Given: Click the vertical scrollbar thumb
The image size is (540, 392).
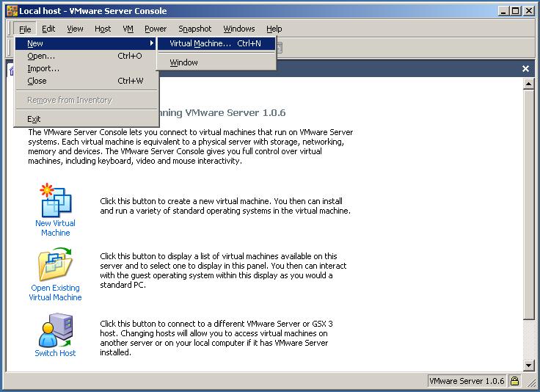Looking at the screenshot, I should [529, 204].
